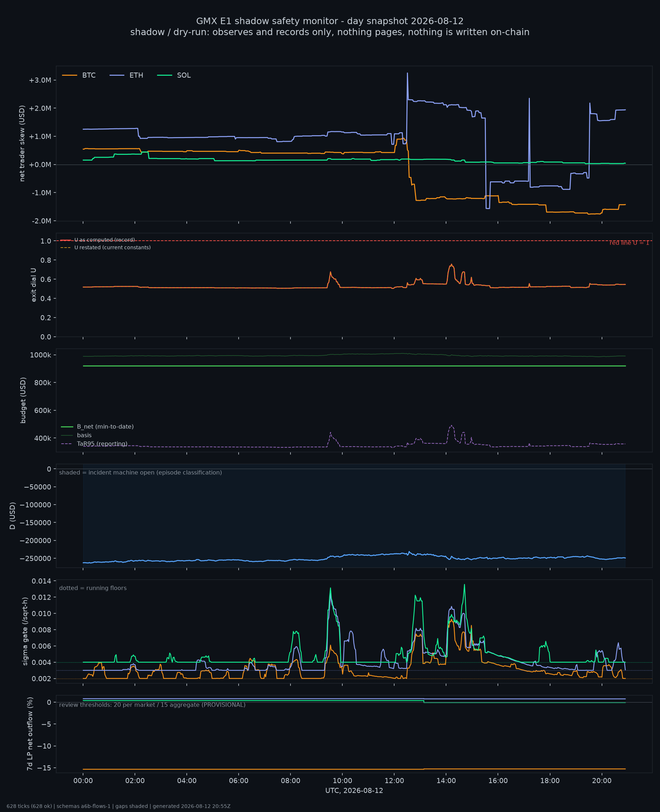Click the BTC orange legend line swatch
This screenshot has height=812, width=660.
point(70,75)
